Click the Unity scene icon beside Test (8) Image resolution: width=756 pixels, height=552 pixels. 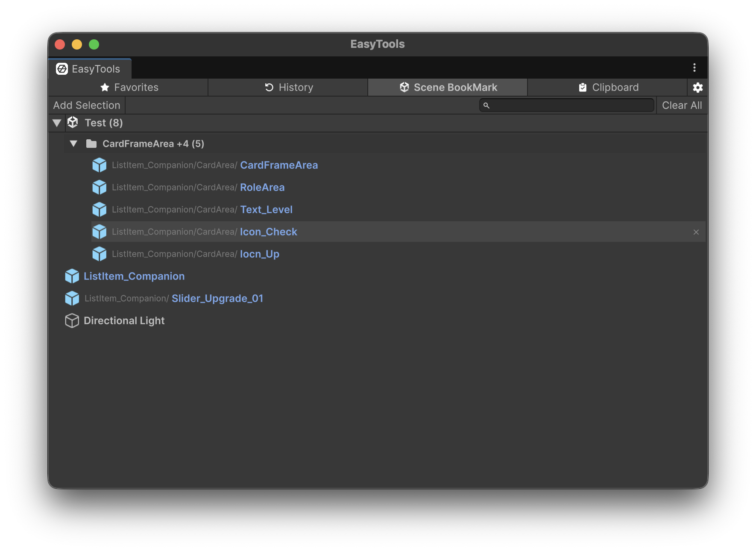point(73,123)
